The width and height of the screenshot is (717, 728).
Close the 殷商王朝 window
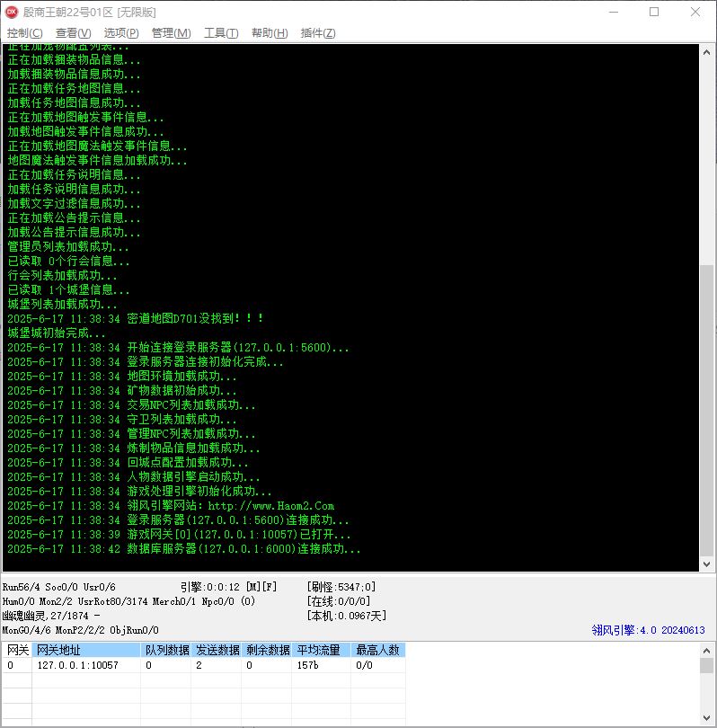point(695,12)
